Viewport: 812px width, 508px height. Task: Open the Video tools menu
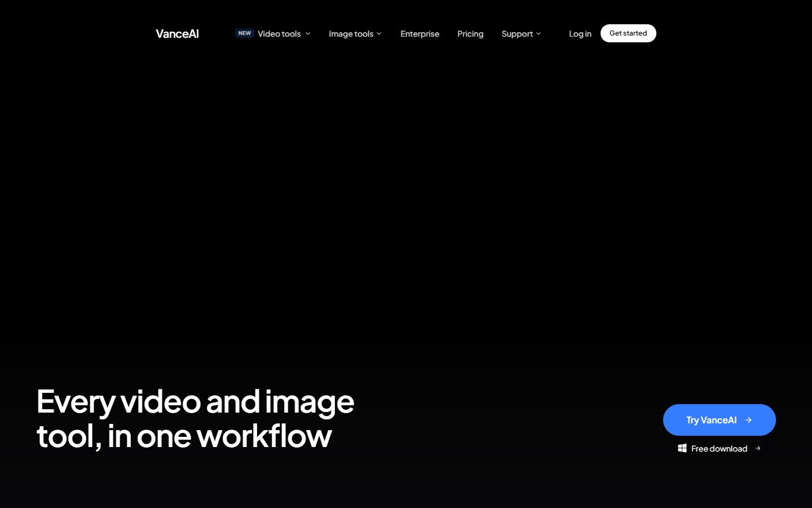tap(279, 34)
